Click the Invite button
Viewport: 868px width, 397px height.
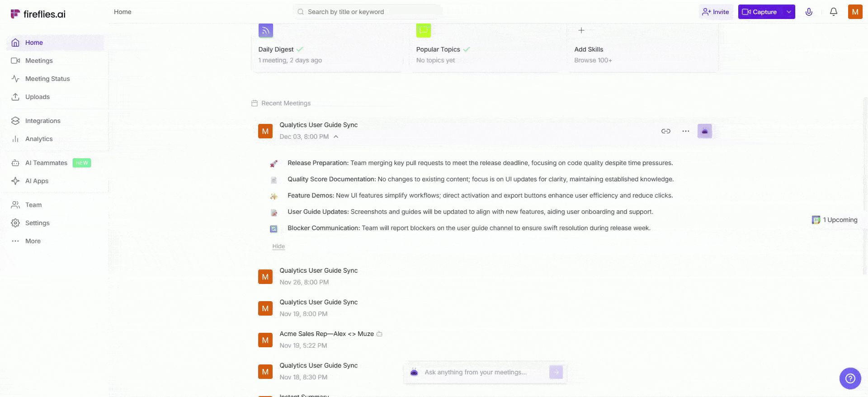click(716, 12)
